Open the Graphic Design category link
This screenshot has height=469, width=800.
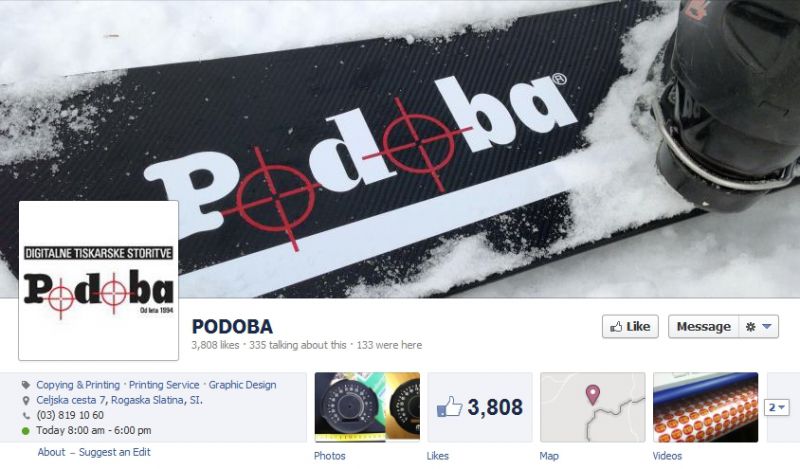[242, 385]
